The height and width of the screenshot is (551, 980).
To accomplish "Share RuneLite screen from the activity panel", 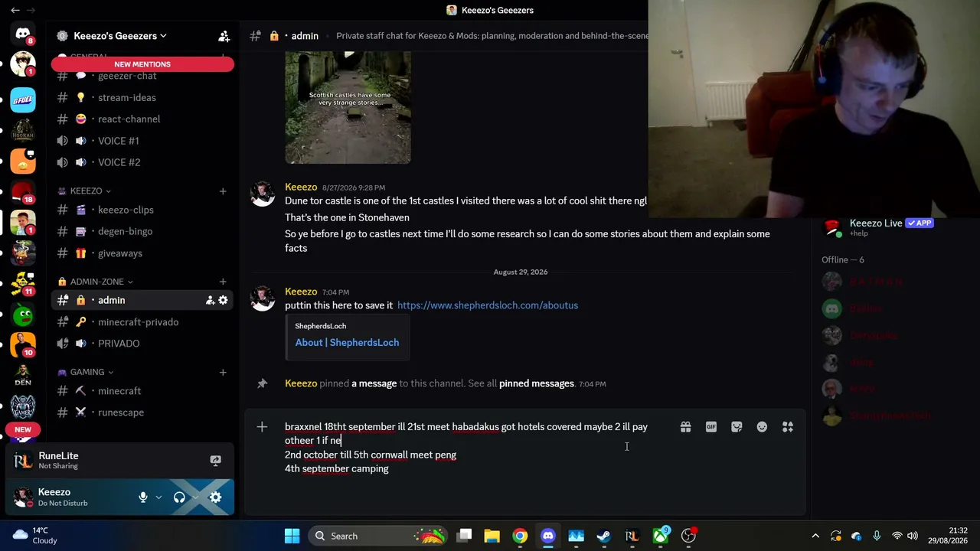I will coord(215,461).
